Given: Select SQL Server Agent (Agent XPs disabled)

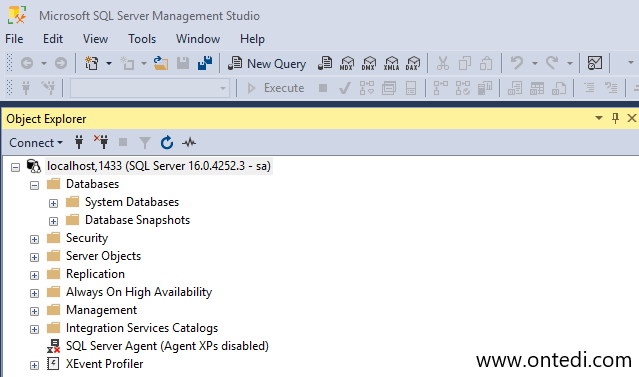Looking at the screenshot, I should click(167, 346).
